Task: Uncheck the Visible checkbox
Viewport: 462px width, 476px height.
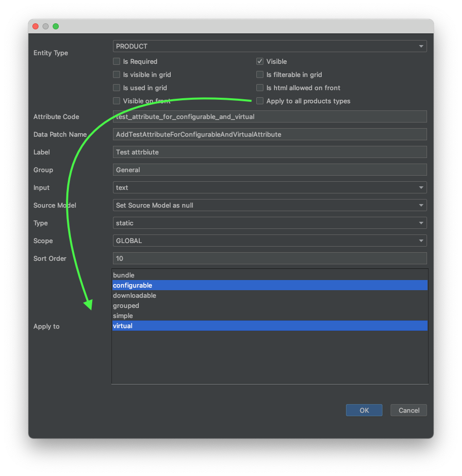Action: pos(260,61)
